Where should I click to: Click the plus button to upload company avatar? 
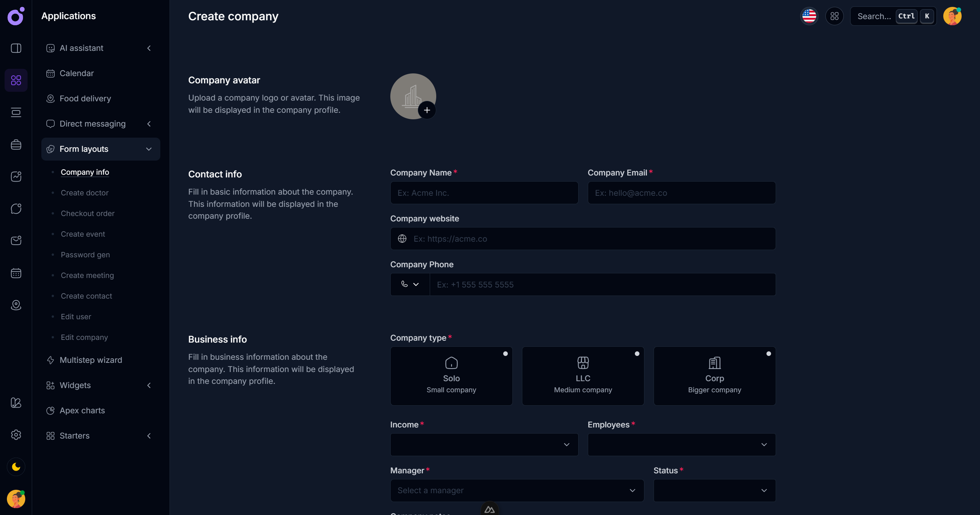(x=427, y=110)
